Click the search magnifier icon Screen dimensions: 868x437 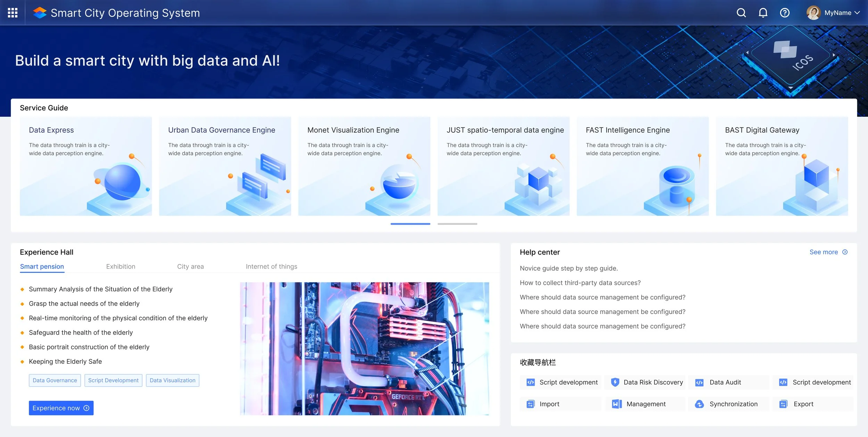[x=741, y=13]
